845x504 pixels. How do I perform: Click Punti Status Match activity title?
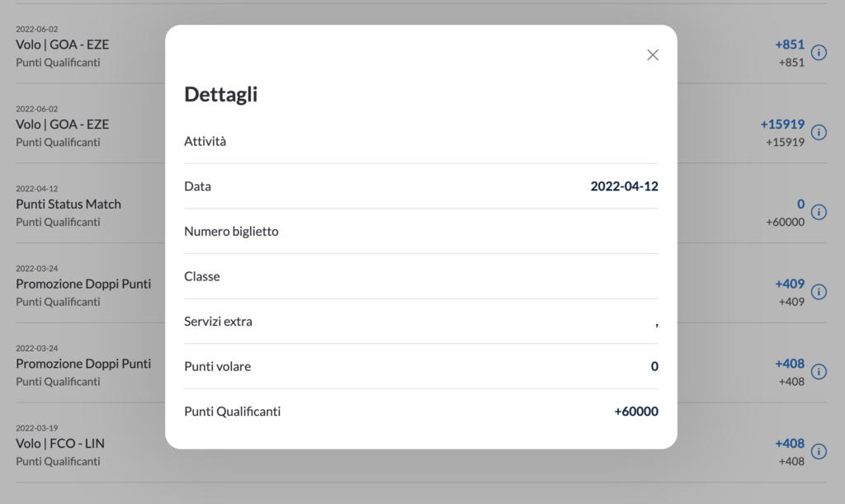68,204
